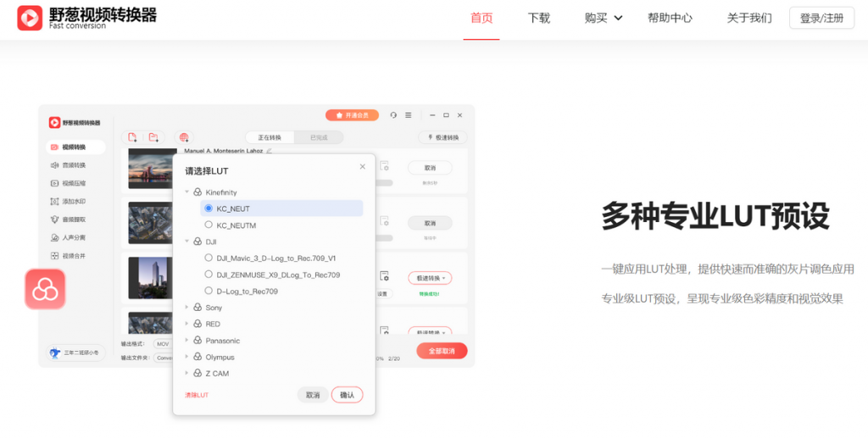The image size is (868, 439).
Task: Visit the 关于我们 page
Action: click(749, 19)
